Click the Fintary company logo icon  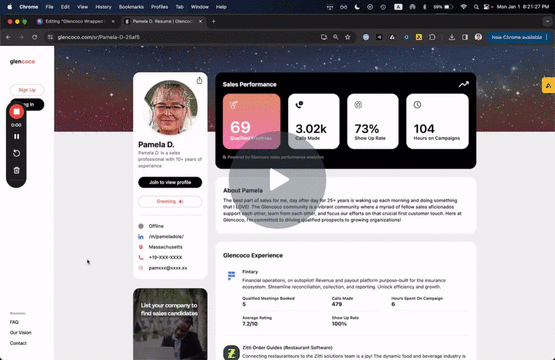[231, 275]
